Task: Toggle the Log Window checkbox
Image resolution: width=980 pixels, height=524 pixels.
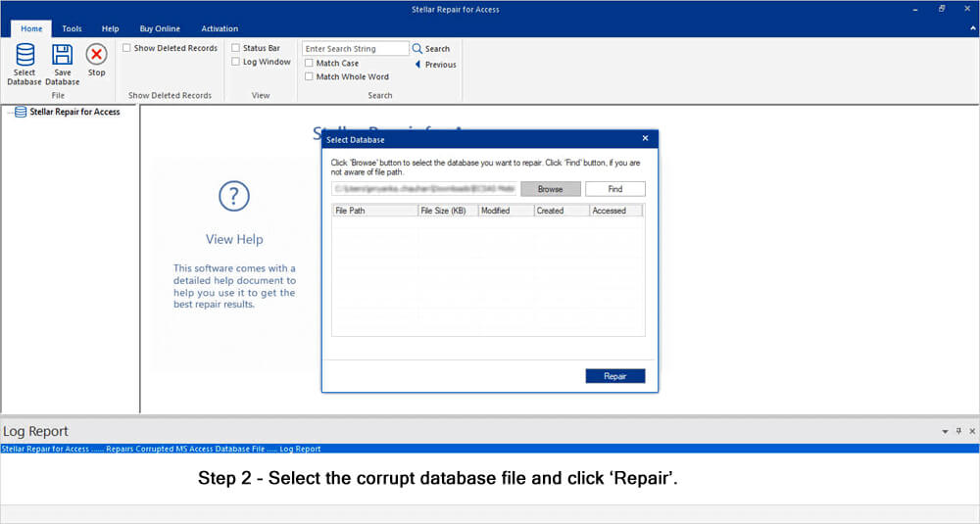Action: (235, 62)
